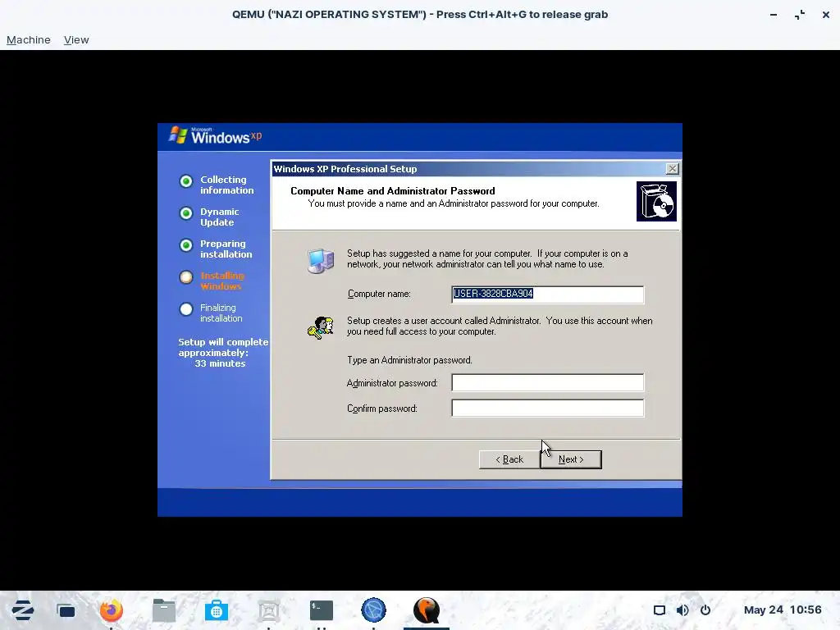Click the setup CD box icon
Screen dimensions: 840x630
(656, 202)
